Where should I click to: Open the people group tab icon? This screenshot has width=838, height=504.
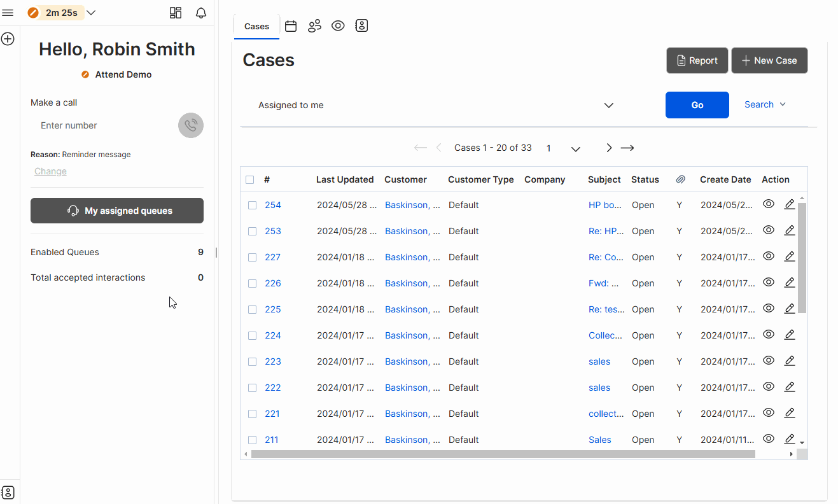(x=314, y=26)
